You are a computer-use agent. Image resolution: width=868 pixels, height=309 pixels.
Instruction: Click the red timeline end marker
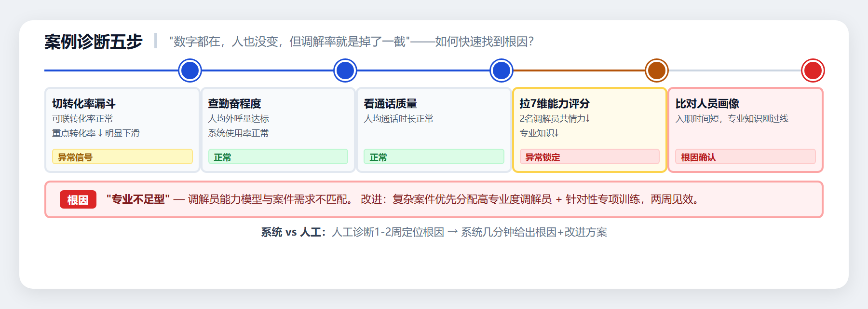pyautogui.click(x=813, y=70)
